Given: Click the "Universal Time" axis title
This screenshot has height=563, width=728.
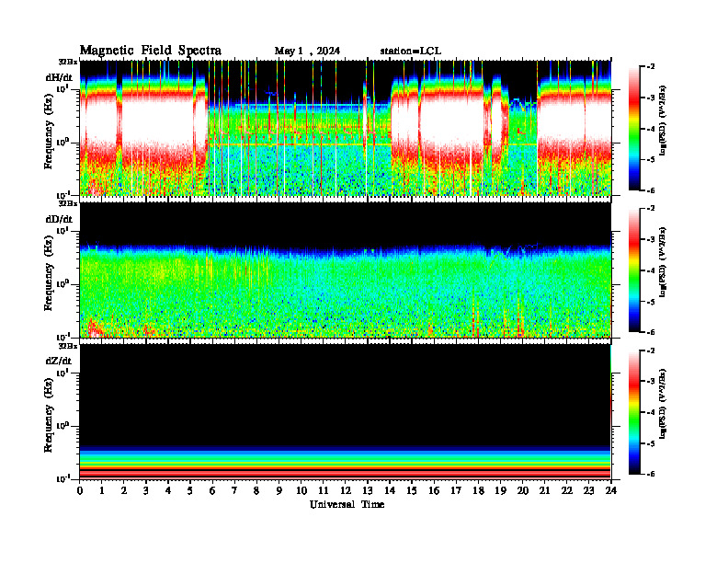Looking at the screenshot, I should [x=347, y=504].
